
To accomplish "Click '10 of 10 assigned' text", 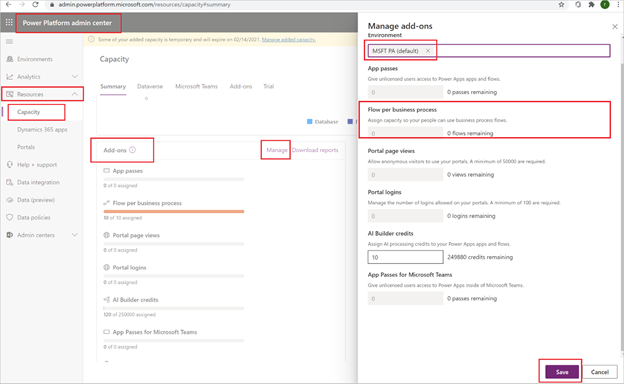I will click(123, 218).
